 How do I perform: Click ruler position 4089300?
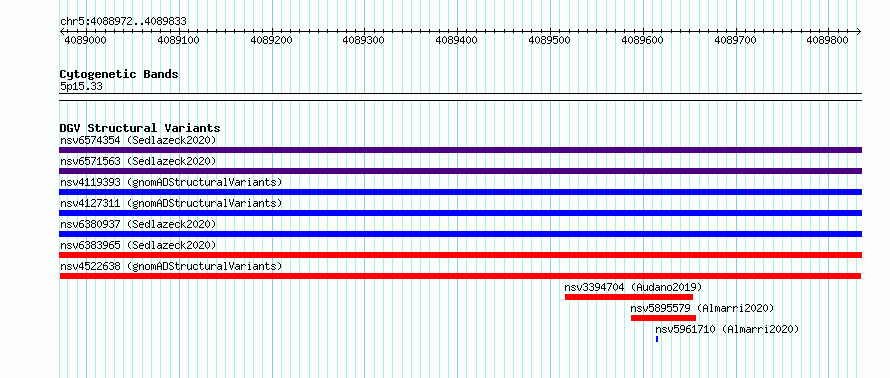click(x=364, y=40)
